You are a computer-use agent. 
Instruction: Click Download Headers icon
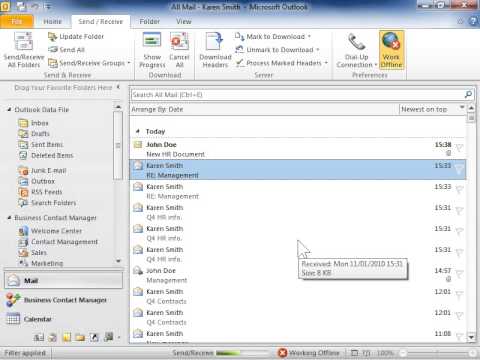click(x=215, y=41)
